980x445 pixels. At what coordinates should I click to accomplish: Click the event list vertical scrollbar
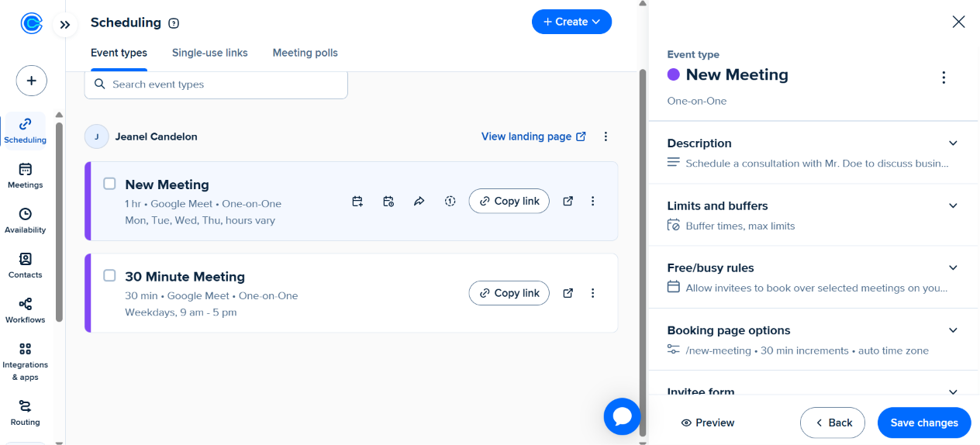[642, 251]
